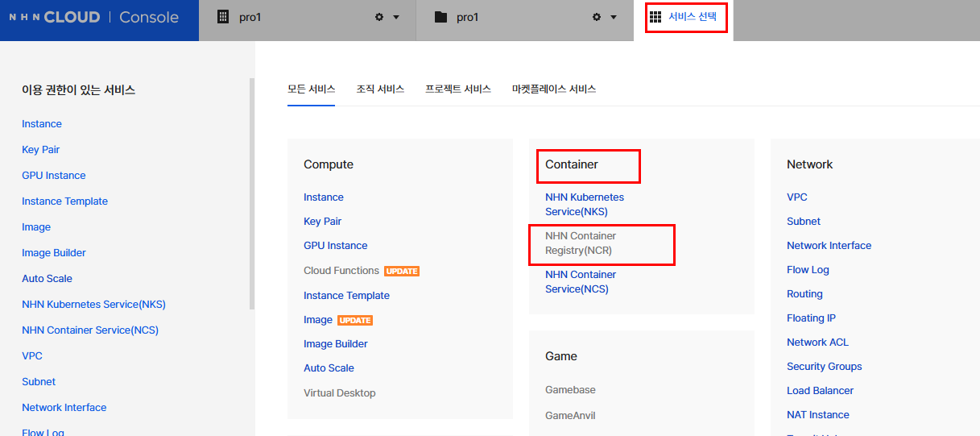The height and width of the screenshot is (436, 980).
Task: Click the UPDATE badge beside Image
Action: point(355,320)
